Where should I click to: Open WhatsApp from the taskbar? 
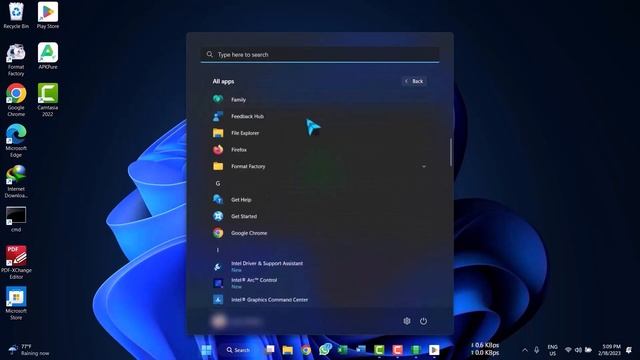325,350
